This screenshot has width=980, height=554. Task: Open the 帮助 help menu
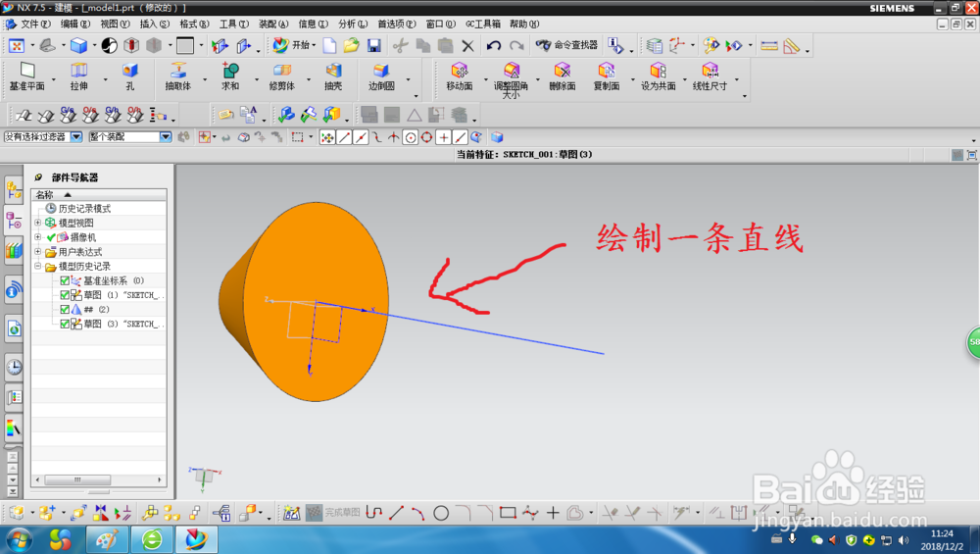pos(524,24)
